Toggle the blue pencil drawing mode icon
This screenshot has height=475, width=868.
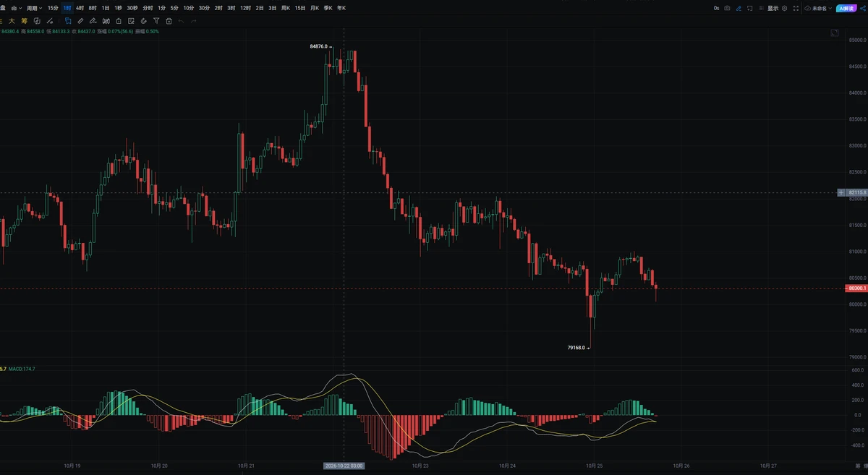739,8
